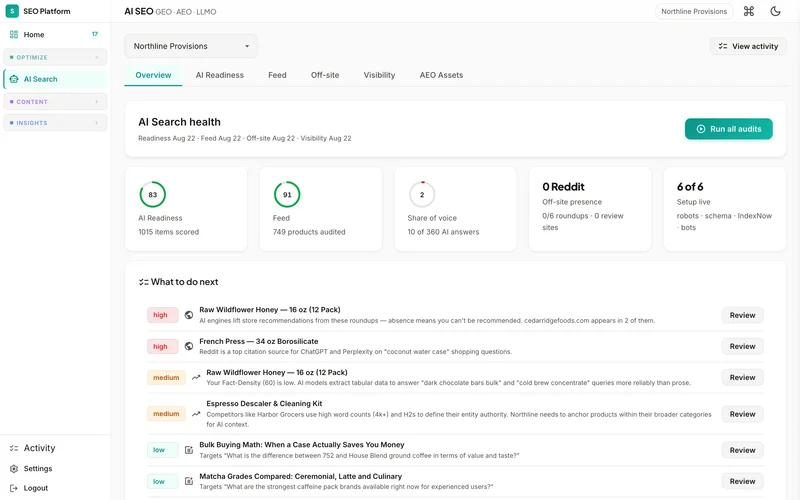The width and height of the screenshot is (800, 500).
Task: Click document icon on Matcha Grades Compared row
Action: coord(189,481)
